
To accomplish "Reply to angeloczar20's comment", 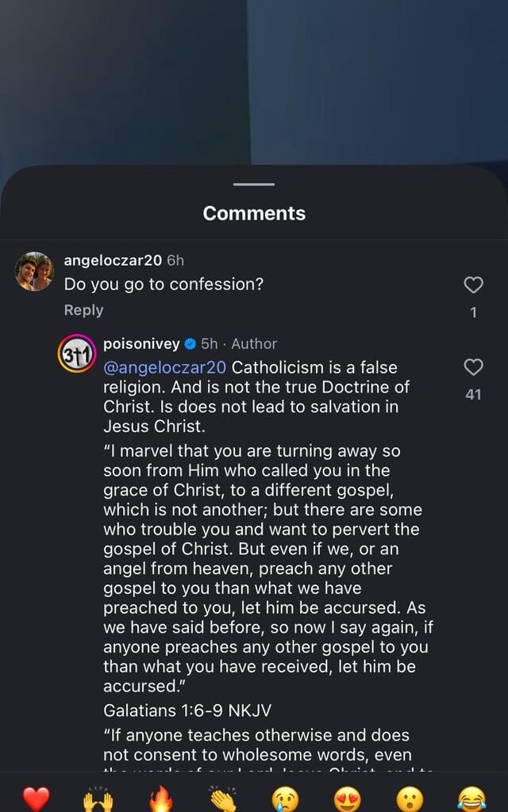I will coord(83,310).
